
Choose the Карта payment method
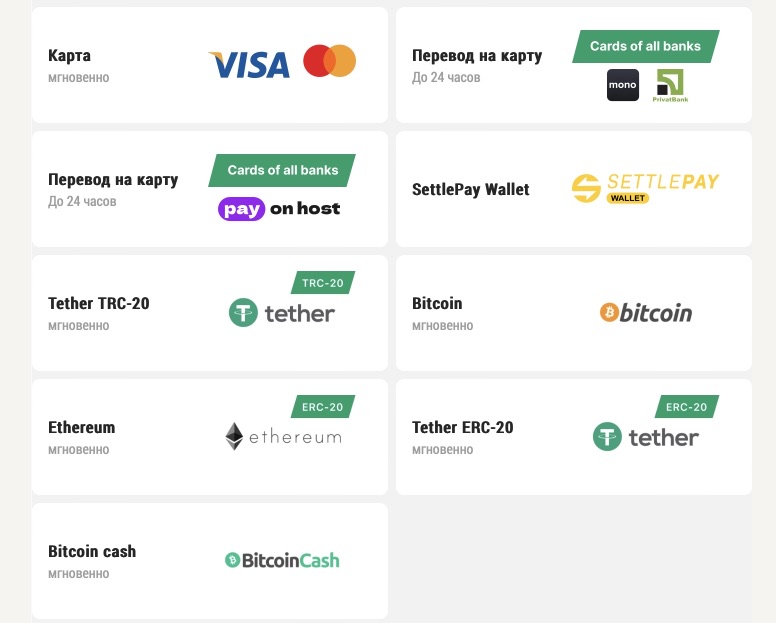coord(69,55)
